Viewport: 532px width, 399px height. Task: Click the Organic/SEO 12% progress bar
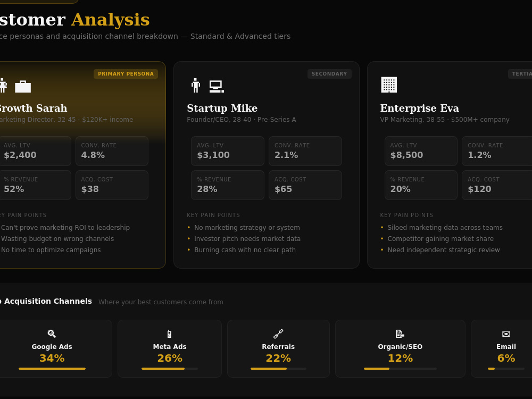pyautogui.click(x=400, y=369)
